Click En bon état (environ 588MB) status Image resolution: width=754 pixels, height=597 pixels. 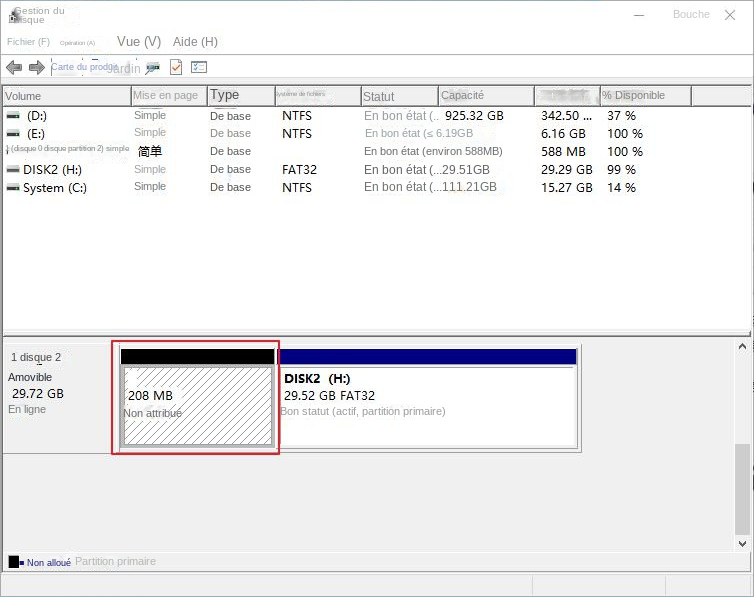pyautogui.click(x=433, y=151)
